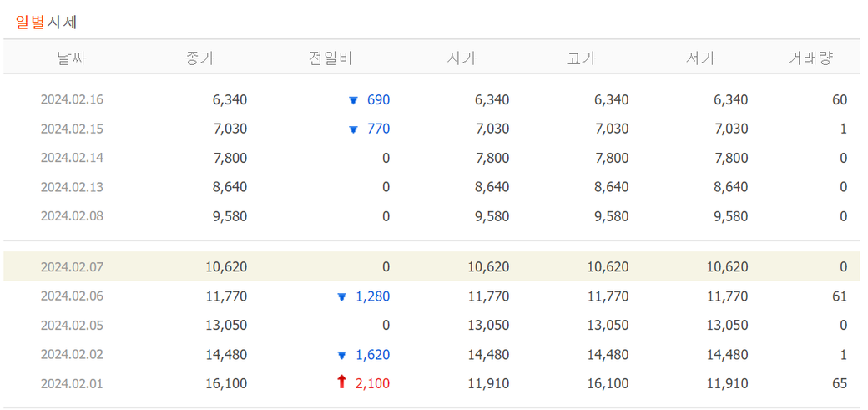The width and height of the screenshot is (868, 410).
Task: Click the 일별시세 section title
Action: (47, 23)
